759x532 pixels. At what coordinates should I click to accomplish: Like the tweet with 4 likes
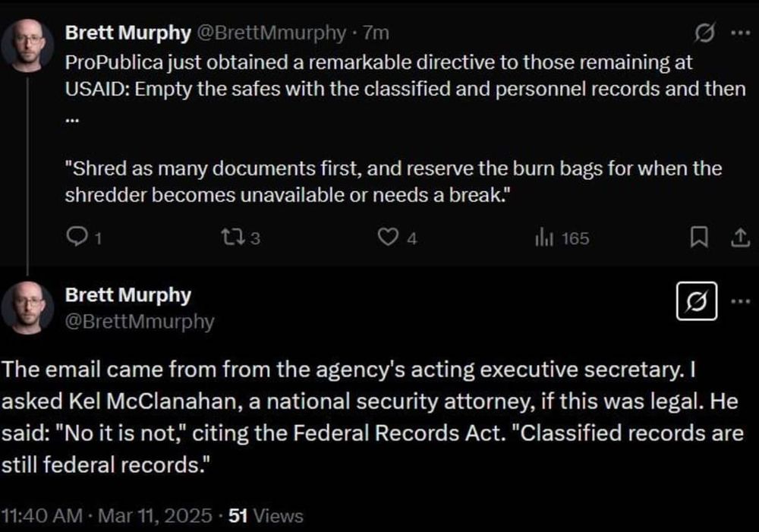[x=389, y=238]
